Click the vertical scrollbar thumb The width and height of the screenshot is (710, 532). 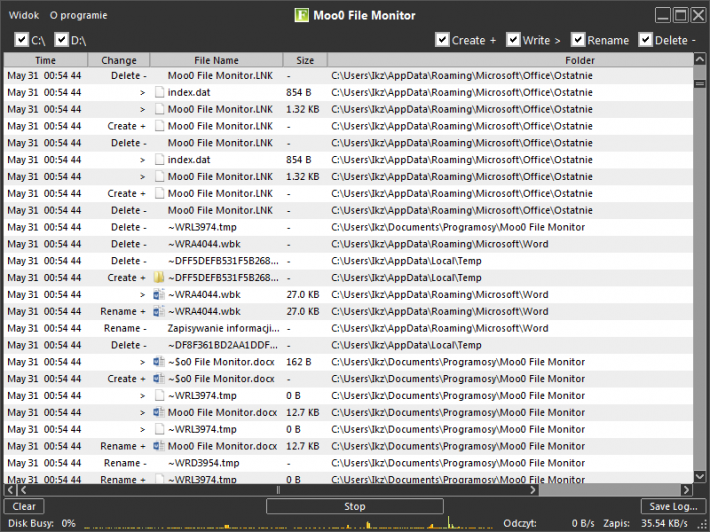(x=700, y=84)
